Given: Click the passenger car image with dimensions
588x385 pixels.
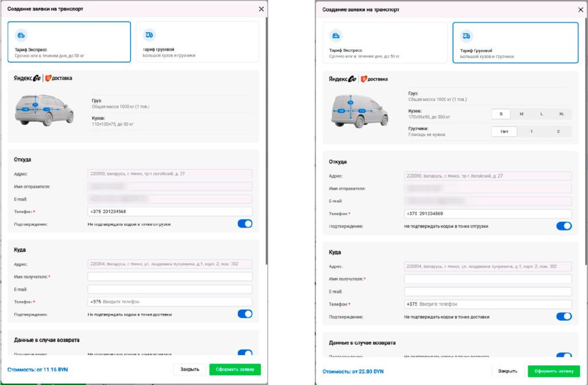Looking at the screenshot, I should coord(44,110).
